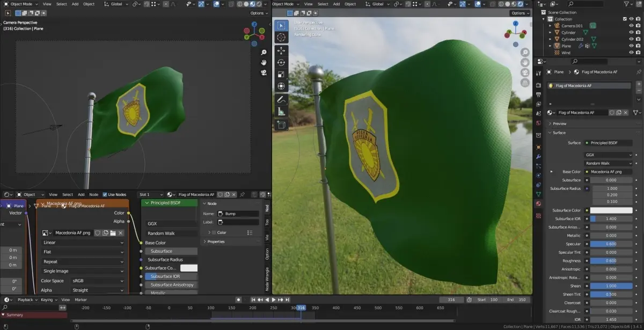Hide Cylinder in viewport via eye icon
Image resolution: width=644 pixels, height=330 pixels.
[631, 32]
